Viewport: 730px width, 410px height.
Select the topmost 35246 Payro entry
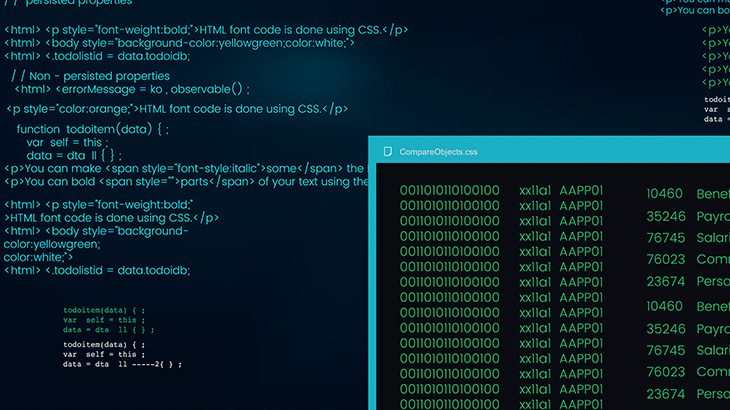click(688, 216)
